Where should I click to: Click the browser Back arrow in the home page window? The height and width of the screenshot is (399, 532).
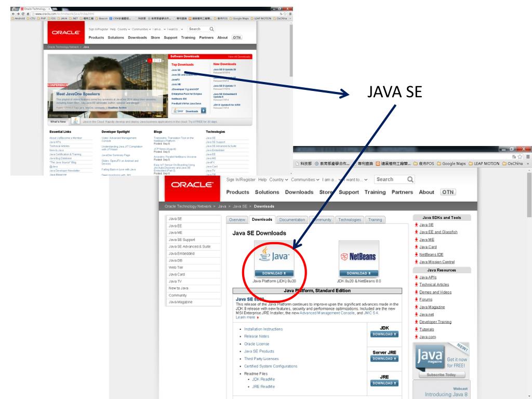click(13, 14)
